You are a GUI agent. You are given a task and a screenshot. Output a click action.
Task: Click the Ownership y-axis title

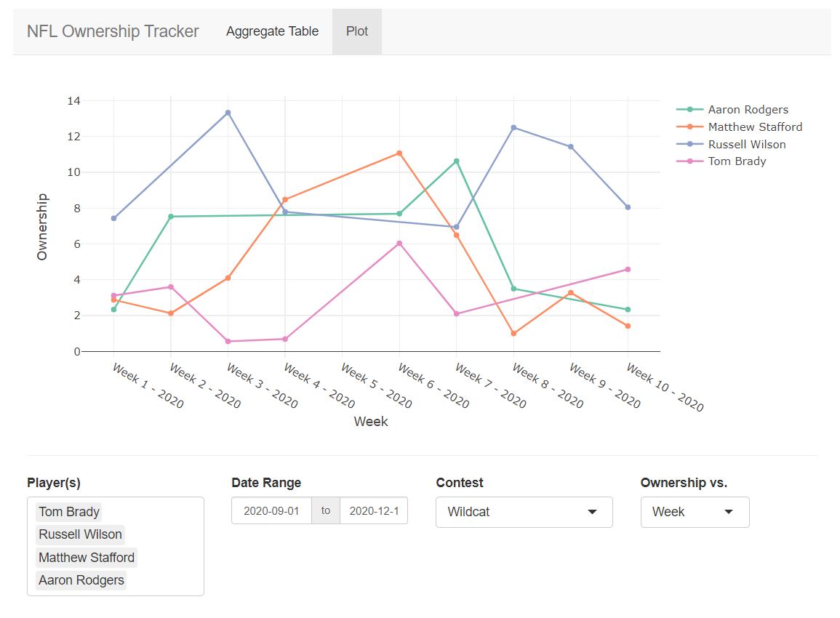[41, 227]
